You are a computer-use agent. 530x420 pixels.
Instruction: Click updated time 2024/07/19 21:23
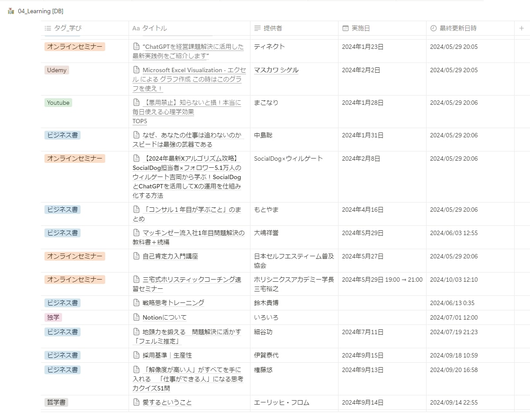[454, 332]
